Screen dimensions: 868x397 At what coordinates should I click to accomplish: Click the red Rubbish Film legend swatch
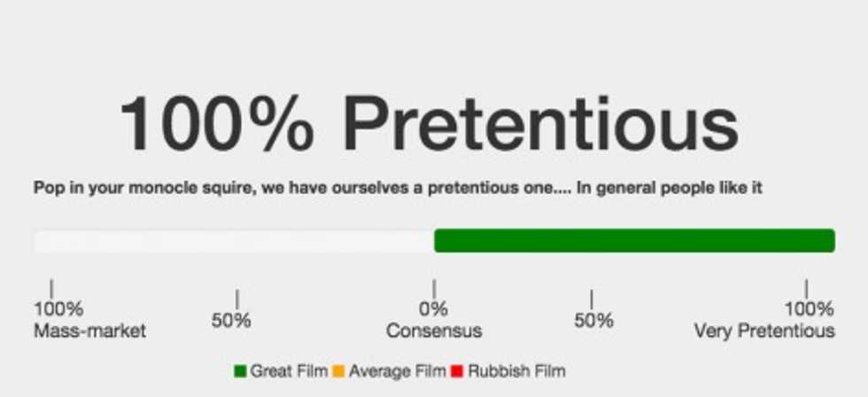(x=457, y=371)
